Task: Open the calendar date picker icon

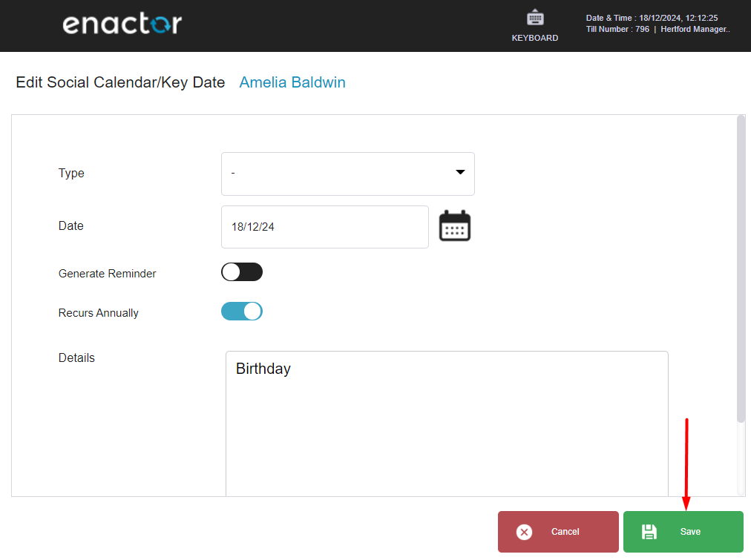Action: tap(454, 225)
